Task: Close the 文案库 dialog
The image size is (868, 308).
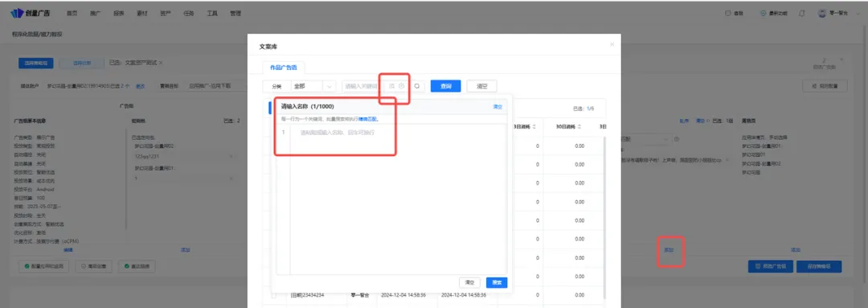Action: (612, 44)
